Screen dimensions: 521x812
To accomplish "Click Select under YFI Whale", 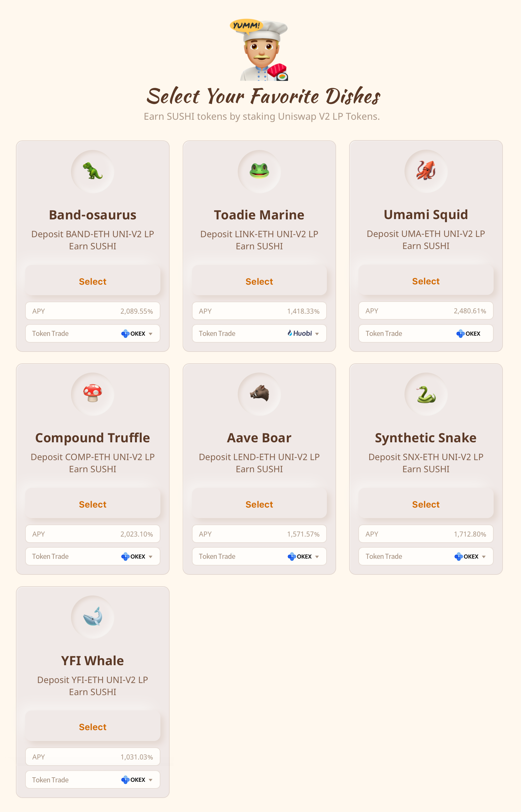I will click(93, 727).
